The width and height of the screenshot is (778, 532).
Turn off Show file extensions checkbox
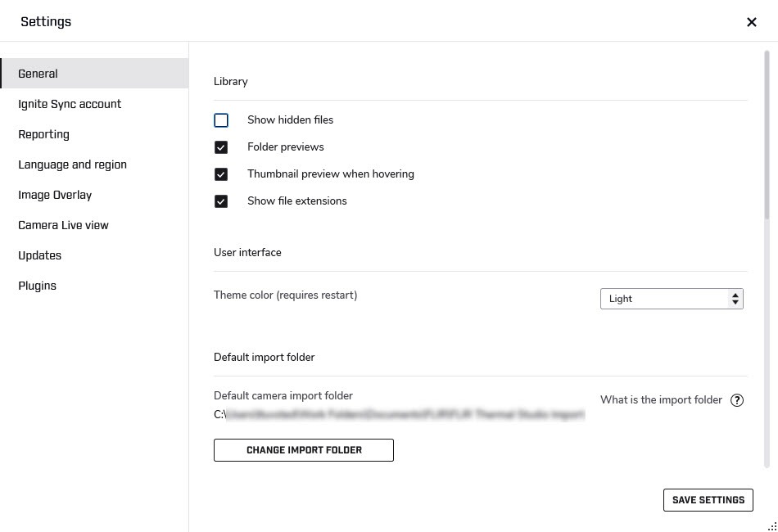tap(221, 201)
